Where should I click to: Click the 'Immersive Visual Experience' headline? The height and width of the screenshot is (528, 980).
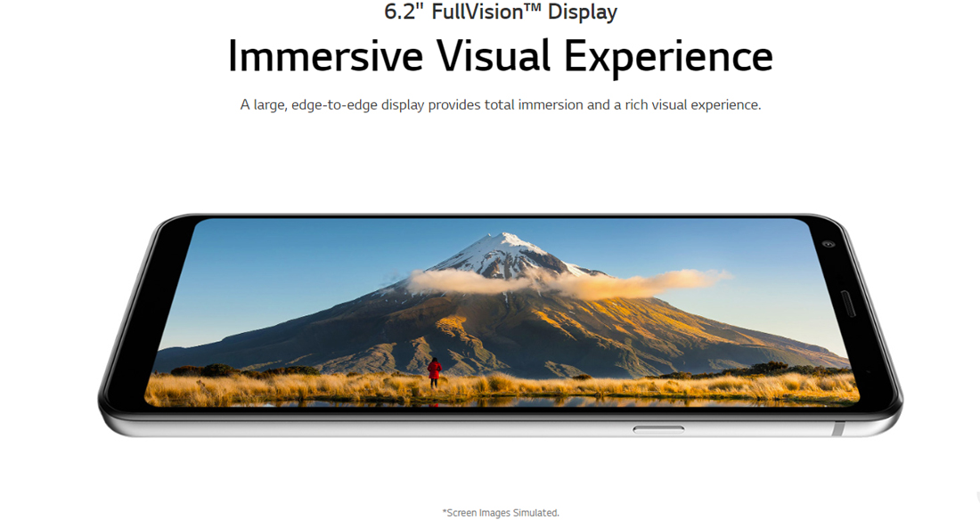point(501,56)
